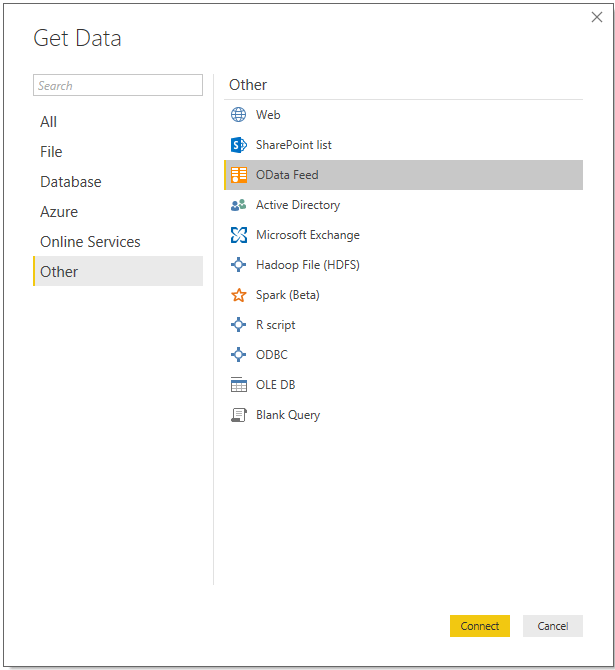Click the Spark (Beta) star icon
The height and width of the screenshot is (670, 615).
pos(238,295)
